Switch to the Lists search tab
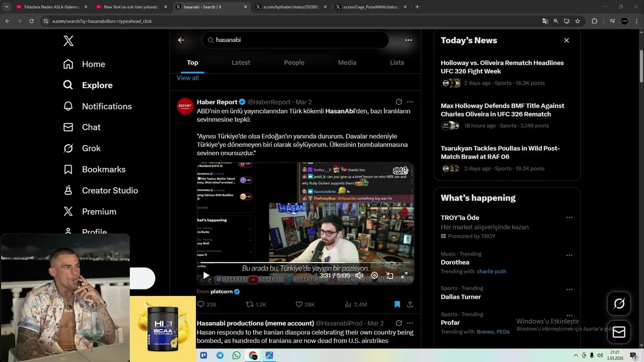This screenshot has width=644, height=362. [x=397, y=63]
